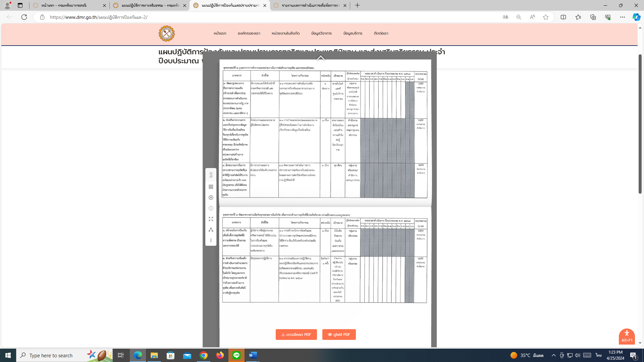The image size is (644, 362).
Task: Open the accessibility Alt+F1 widget
Action: tap(627, 336)
